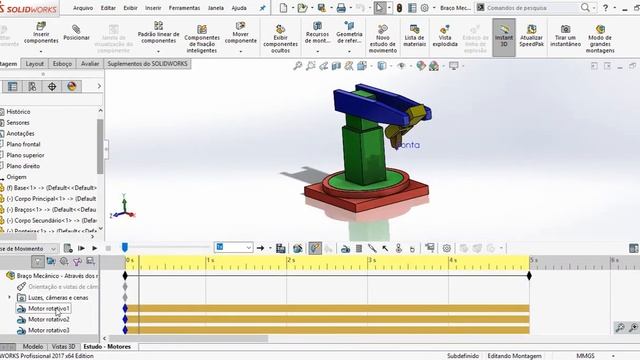Viewport: 640px width, 360px height.
Task: Toggle the No Filter button in MotionManager
Action: click(x=38, y=262)
